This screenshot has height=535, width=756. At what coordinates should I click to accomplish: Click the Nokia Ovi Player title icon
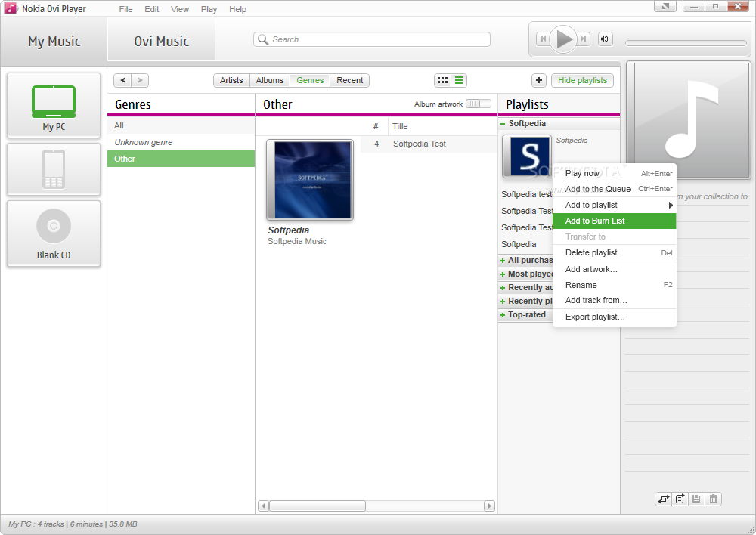point(10,8)
